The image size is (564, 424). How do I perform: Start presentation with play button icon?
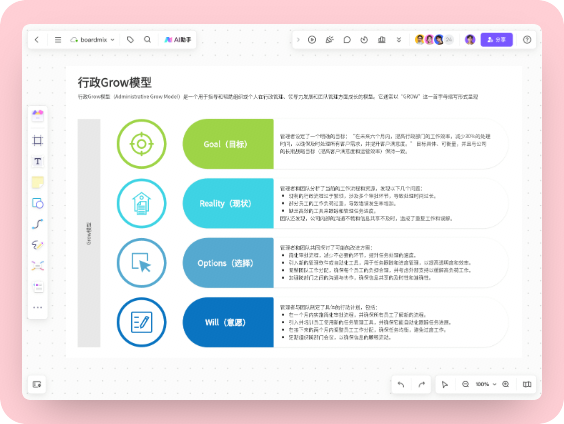pyautogui.click(x=312, y=40)
